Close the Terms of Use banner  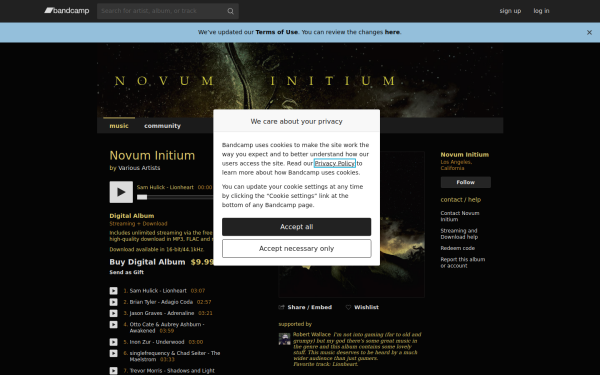pyautogui.click(x=589, y=33)
